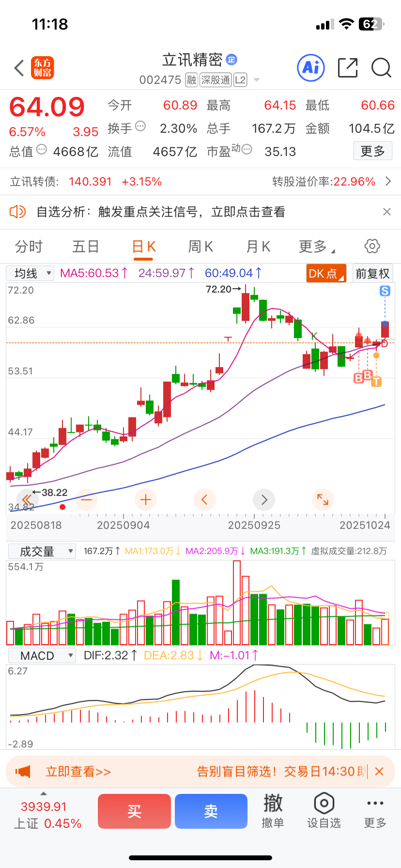The height and width of the screenshot is (868, 401).
Task: Expand the 更多 chart period menu
Action: point(317,247)
